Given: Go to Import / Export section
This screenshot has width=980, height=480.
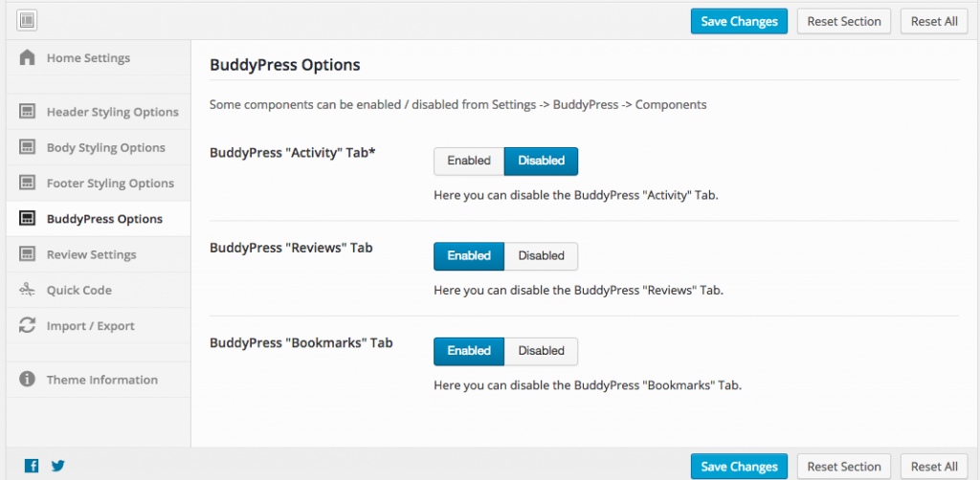Looking at the screenshot, I should coord(99,325).
